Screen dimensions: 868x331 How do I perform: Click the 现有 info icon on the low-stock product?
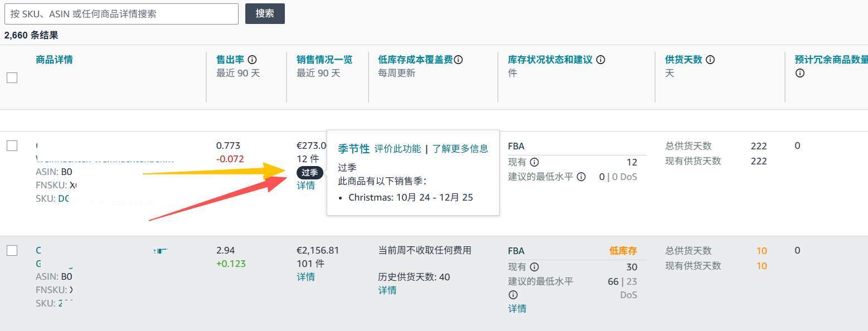point(534,267)
